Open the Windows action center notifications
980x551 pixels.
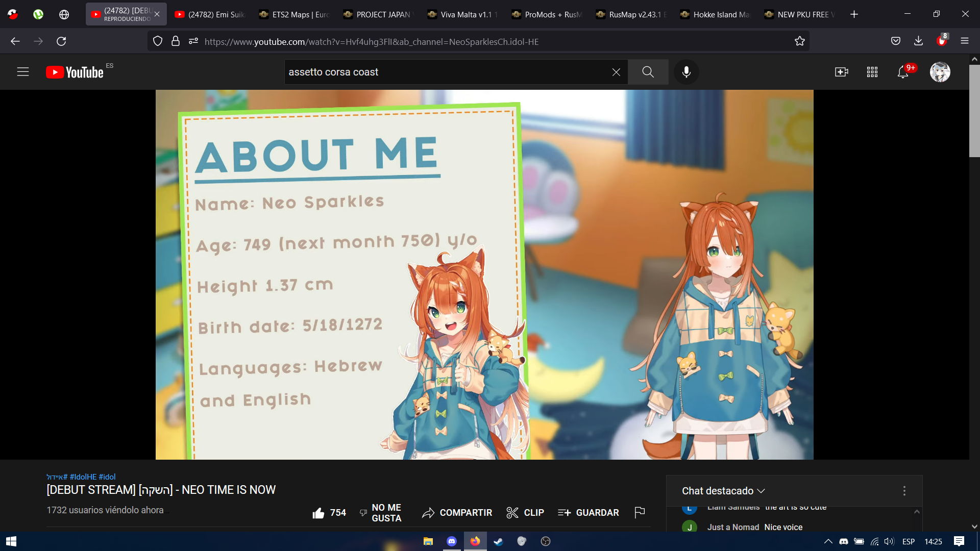[x=959, y=541]
